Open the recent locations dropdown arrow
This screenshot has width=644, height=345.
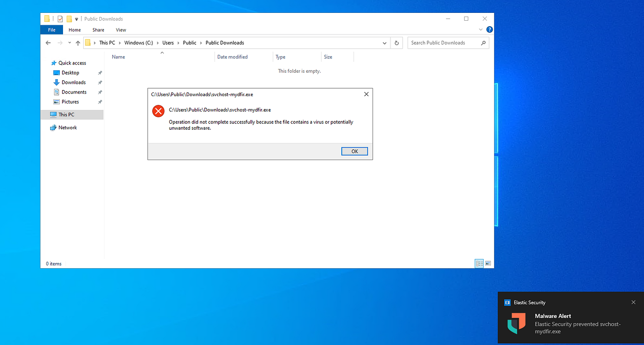[69, 43]
